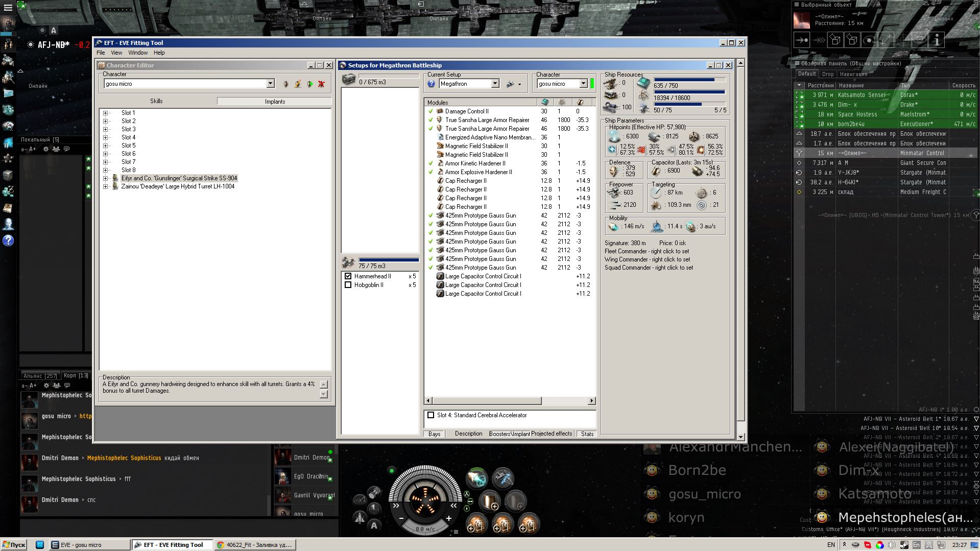The height and width of the screenshot is (551, 980).
Task: Toggle the Hammerhead II drone checkbox
Action: coord(348,276)
